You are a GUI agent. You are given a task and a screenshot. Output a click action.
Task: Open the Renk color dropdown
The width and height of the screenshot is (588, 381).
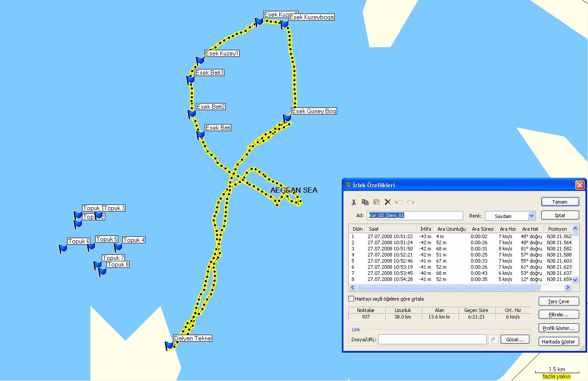click(531, 216)
